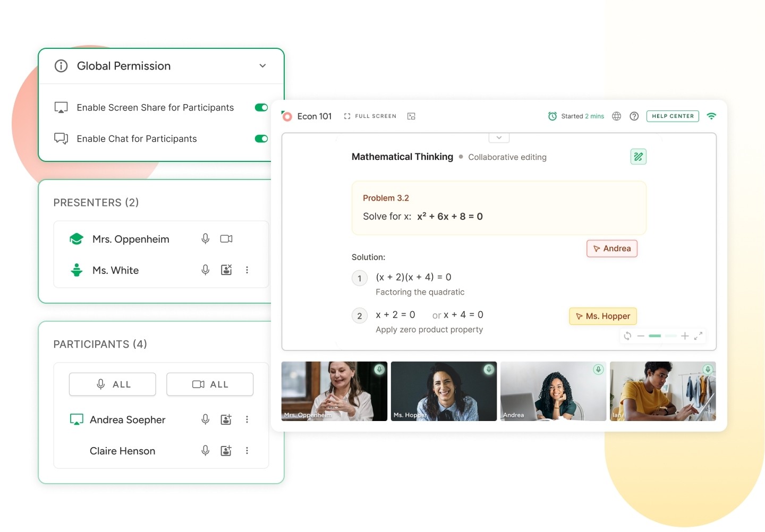Expand the chevron tab above the whiteboard
The height and width of the screenshot is (532, 765).
pyautogui.click(x=499, y=138)
